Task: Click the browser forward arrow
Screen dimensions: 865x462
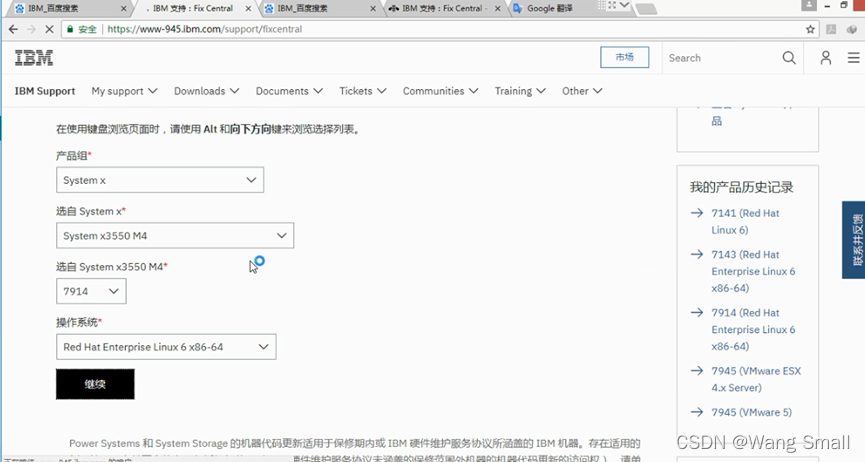Action: (x=31, y=29)
